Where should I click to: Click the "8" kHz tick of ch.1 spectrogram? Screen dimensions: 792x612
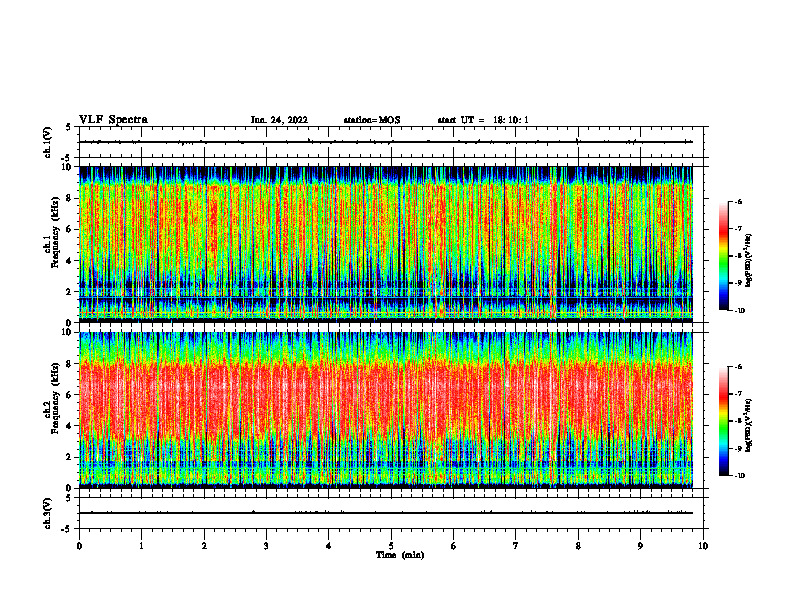(x=69, y=198)
